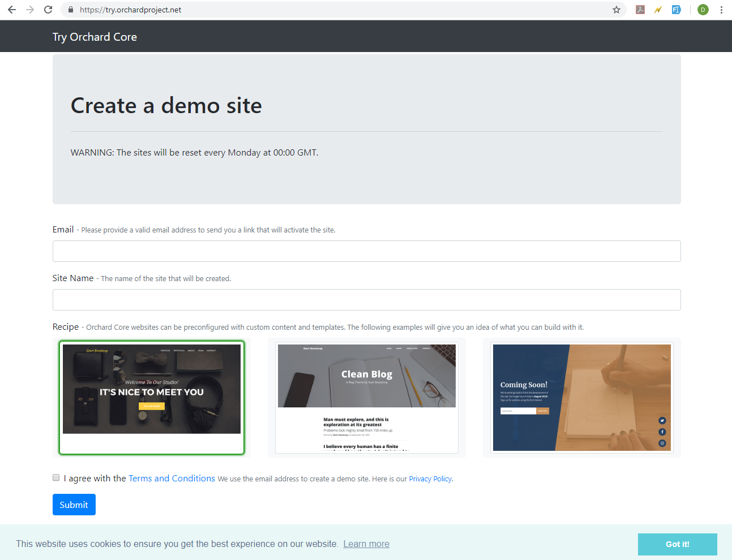Open Learn more cookie link
Screen dimensions: 732x560
pyautogui.click(x=366, y=544)
